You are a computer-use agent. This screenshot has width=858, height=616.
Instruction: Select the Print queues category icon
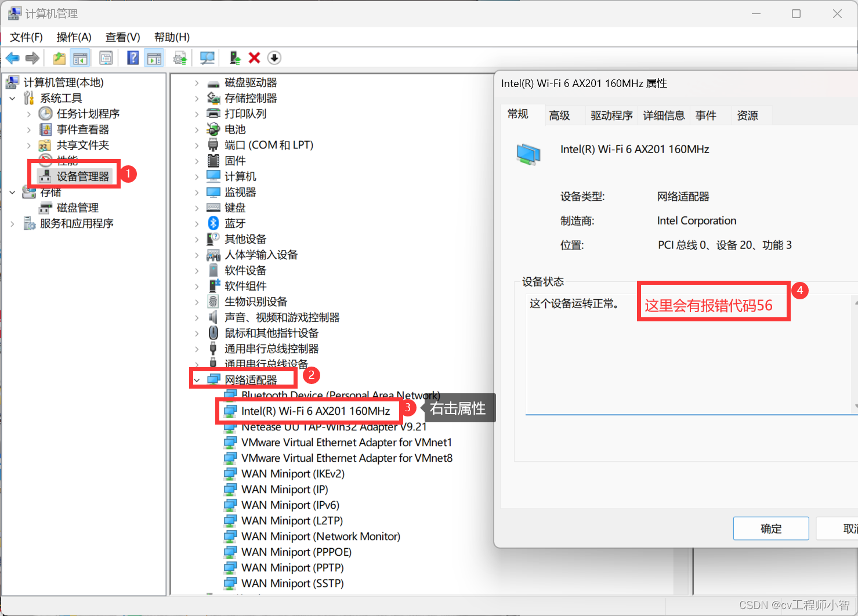tap(213, 114)
